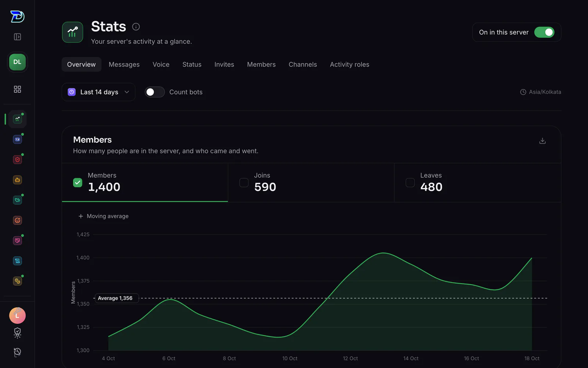Open the four-squares dashboard grid icon
588x368 pixels.
[17, 89]
